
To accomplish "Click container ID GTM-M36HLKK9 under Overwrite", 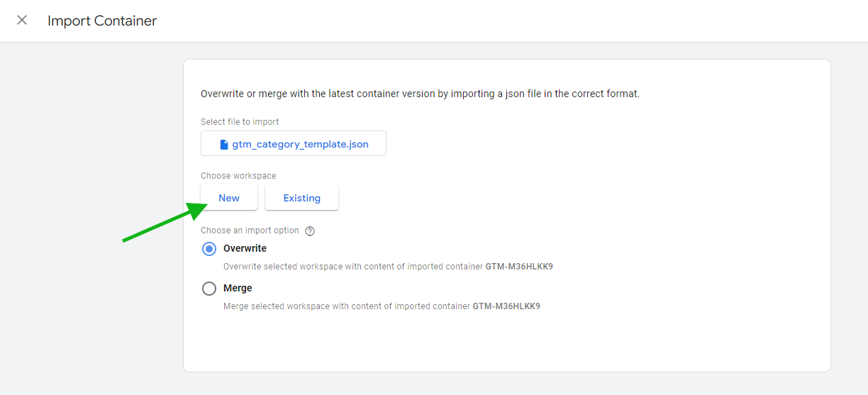I will 519,267.
